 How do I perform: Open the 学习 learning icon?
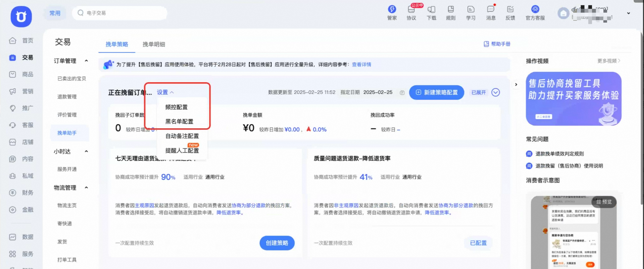pyautogui.click(x=470, y=13)
